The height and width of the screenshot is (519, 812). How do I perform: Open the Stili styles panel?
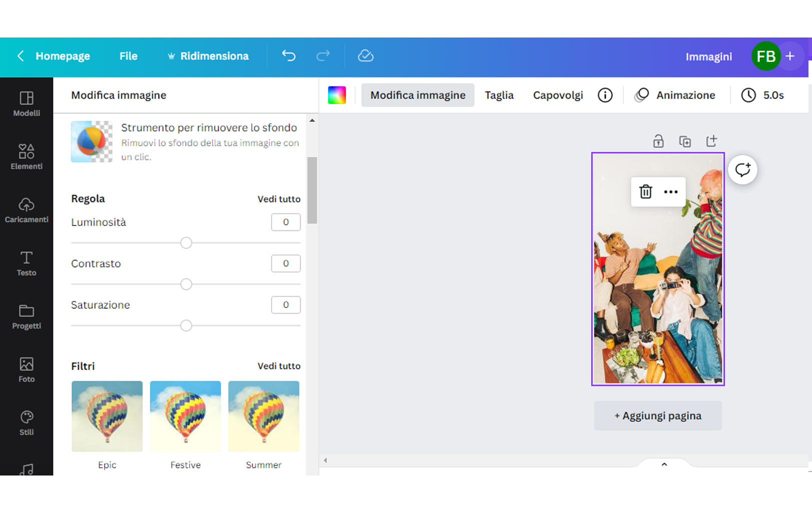pos(27,423)
